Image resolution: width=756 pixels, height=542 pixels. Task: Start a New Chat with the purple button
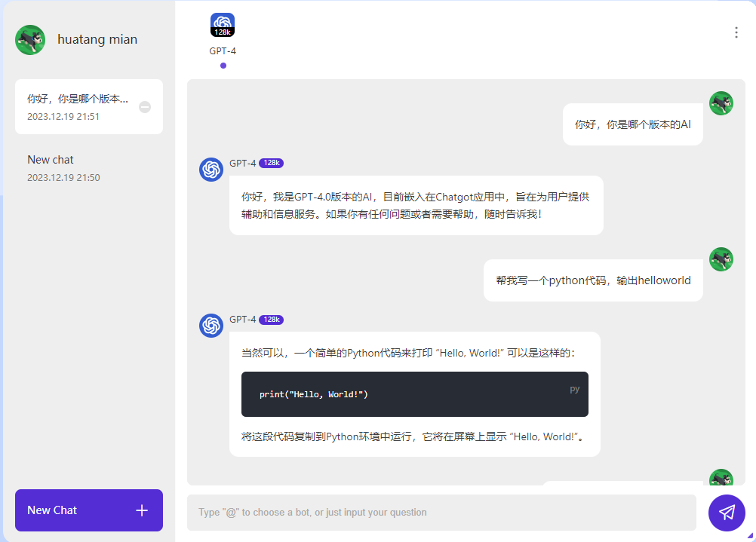point(89,510)
